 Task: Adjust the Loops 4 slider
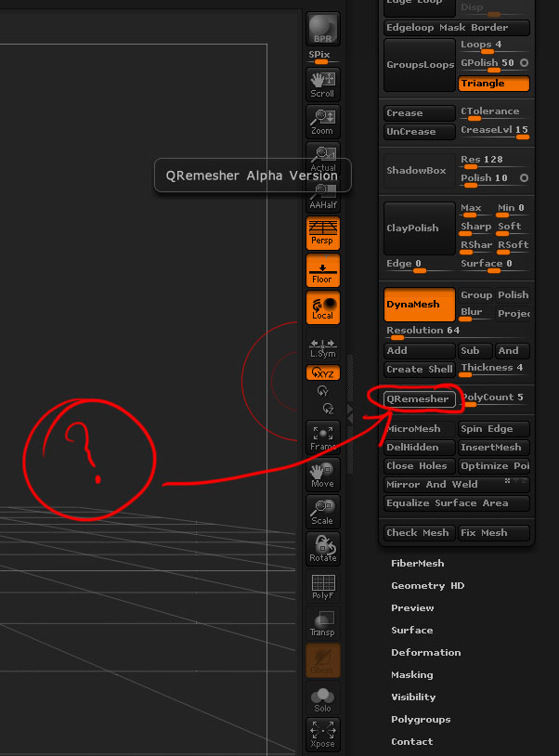coord(494,46)
